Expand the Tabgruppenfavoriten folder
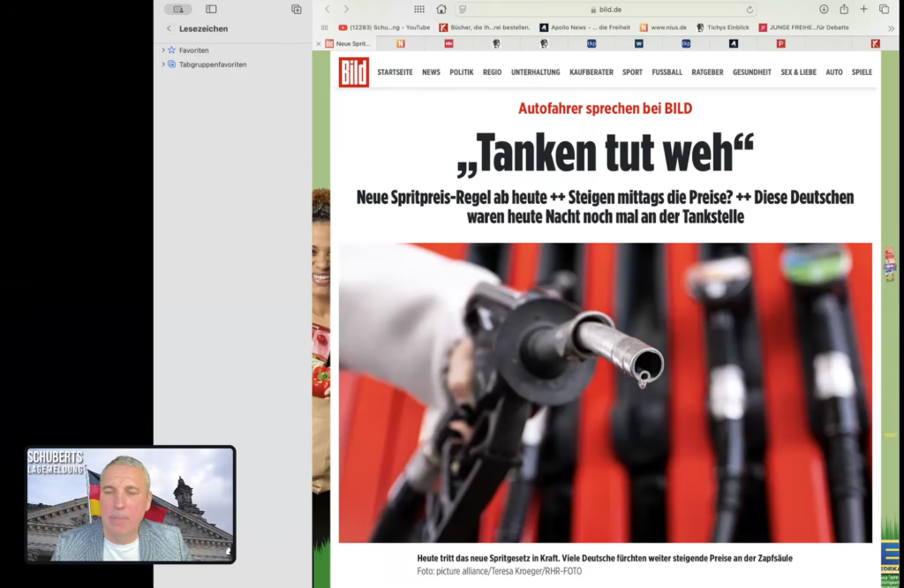The image size is (904, 588). pyautogui.click(x=163, y=64)
